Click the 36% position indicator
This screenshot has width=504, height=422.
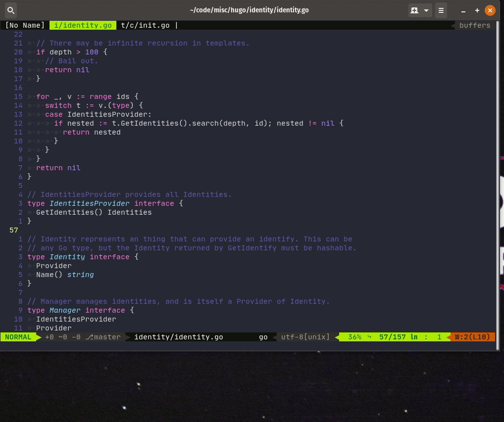pyautogui.click(x=354, y=337)
